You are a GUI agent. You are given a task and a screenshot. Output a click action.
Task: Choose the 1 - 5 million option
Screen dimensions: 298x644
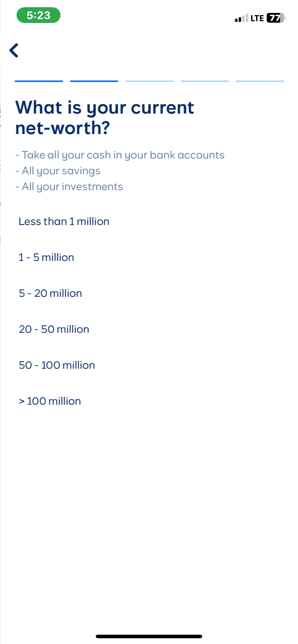point(46,257)
